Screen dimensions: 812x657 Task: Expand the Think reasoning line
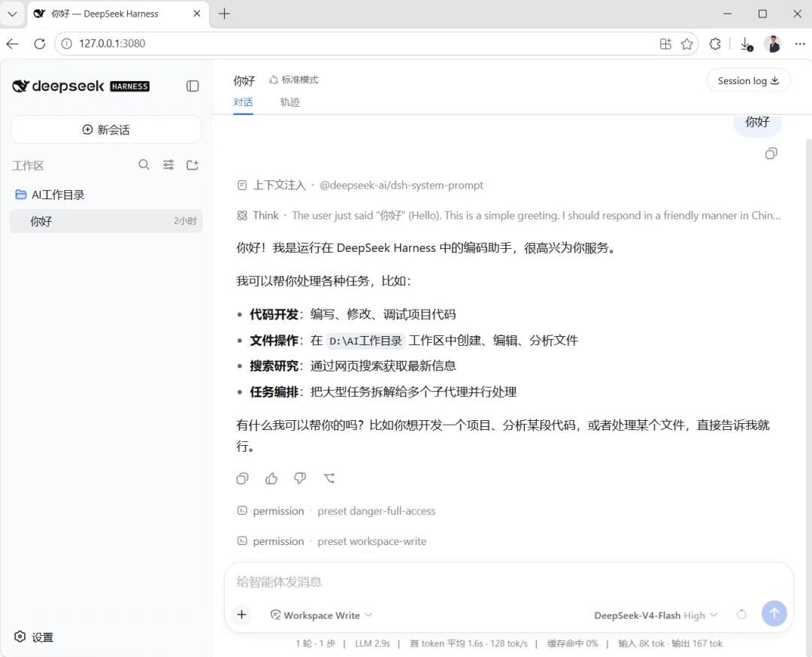coord(508,216)
